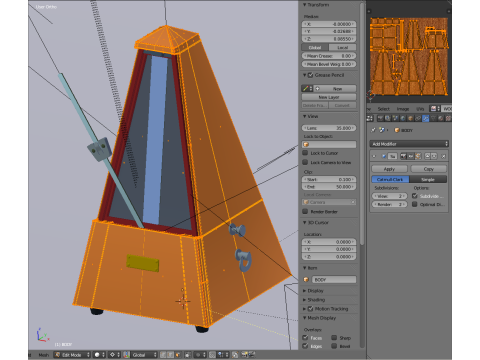
Task: Click the Median X value field
Action: 329,24
